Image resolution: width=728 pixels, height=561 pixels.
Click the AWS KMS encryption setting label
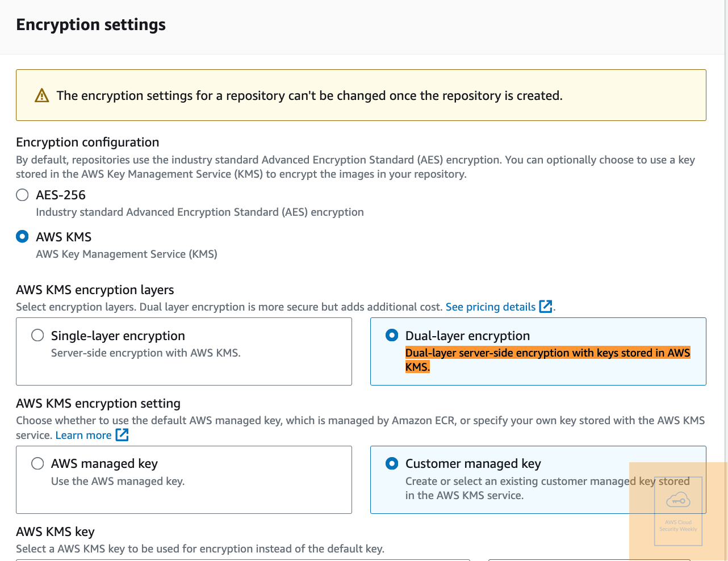[x=98, y=404]
